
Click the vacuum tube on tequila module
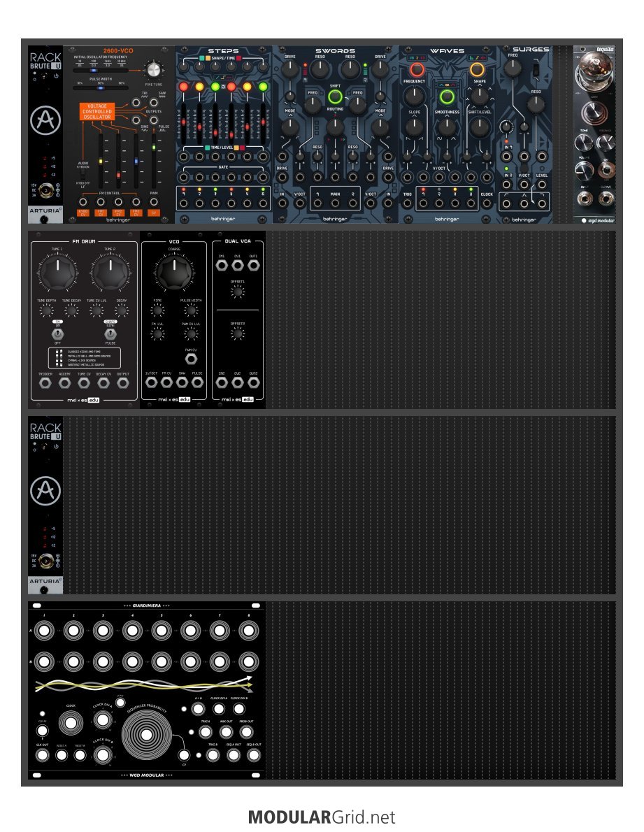594,71
